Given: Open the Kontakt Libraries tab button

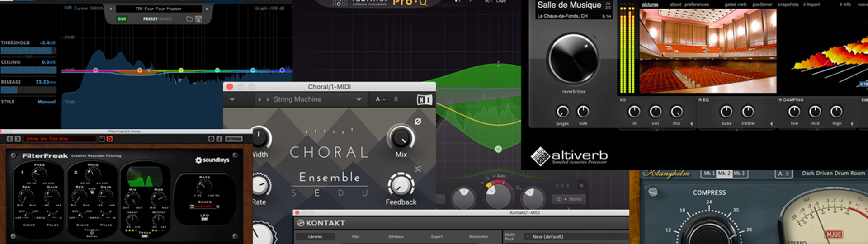Looking at the screenshot, I should pos(315,236).
